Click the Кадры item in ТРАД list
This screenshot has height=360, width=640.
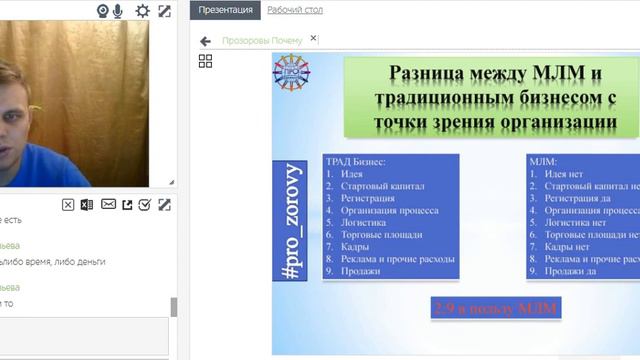pos(355,247)
